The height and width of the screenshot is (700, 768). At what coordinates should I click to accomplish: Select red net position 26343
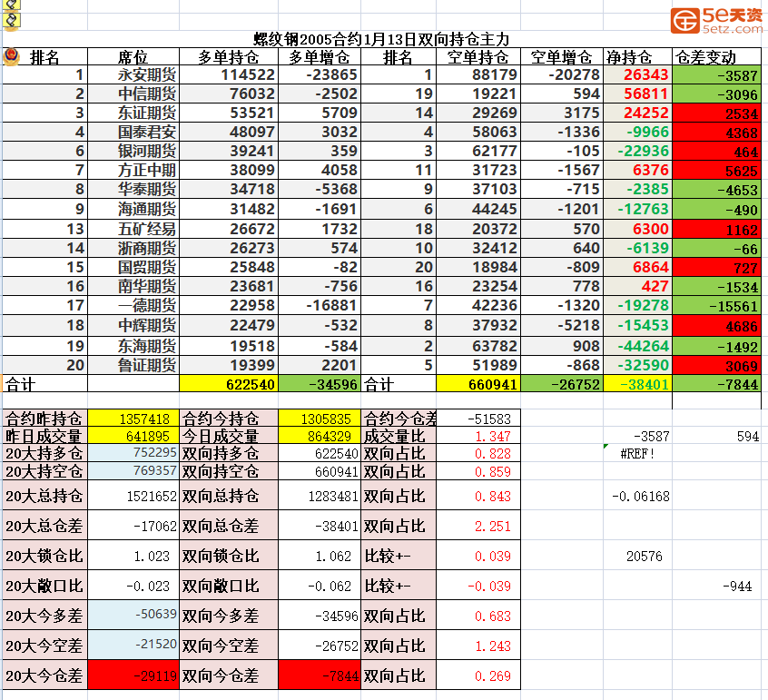point(637,75)
